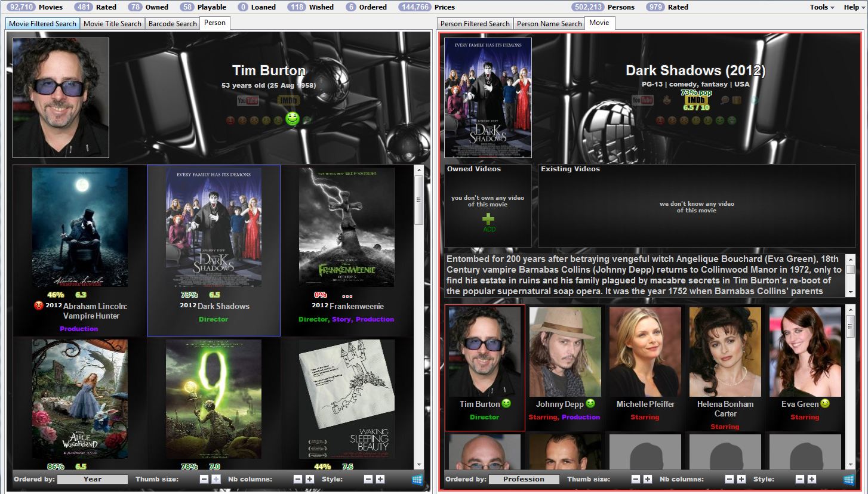Open the Dark Shadows YouTube trailer icon

coord(642,100)
